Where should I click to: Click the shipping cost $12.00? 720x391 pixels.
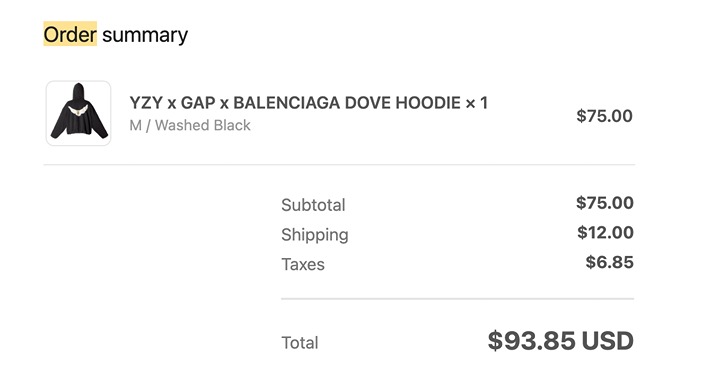605,232
